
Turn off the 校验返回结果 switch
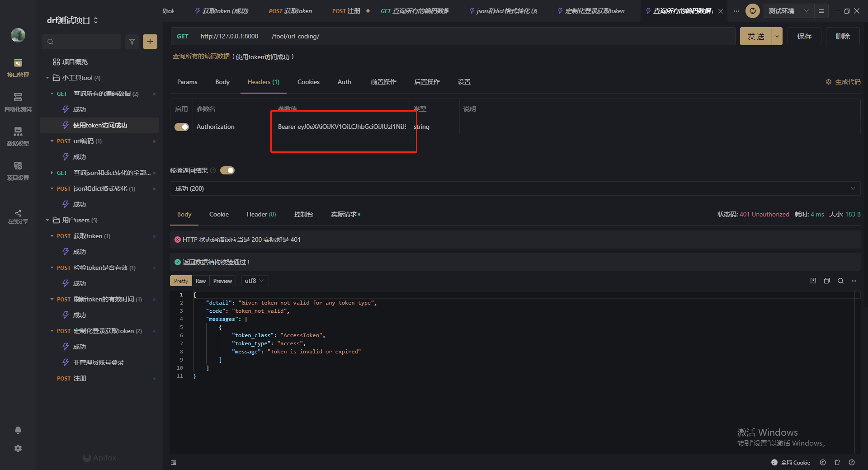(x=227, y=170)
